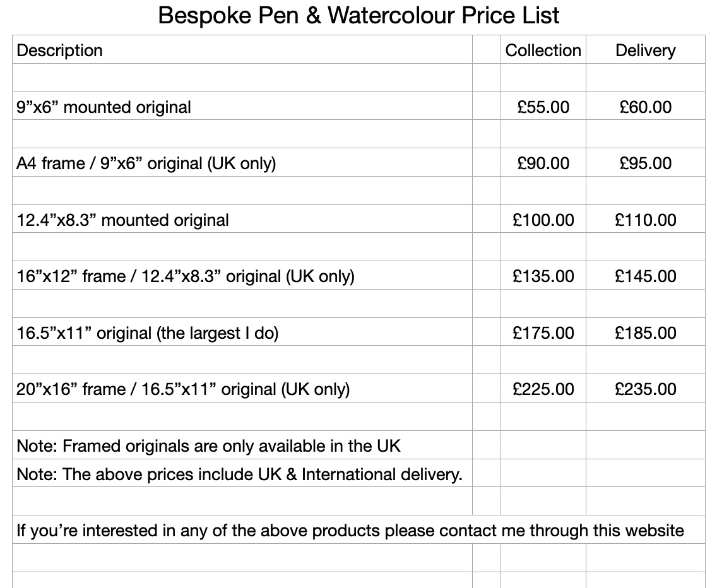Click the £55.00 collection price

(x=543, y=107)
